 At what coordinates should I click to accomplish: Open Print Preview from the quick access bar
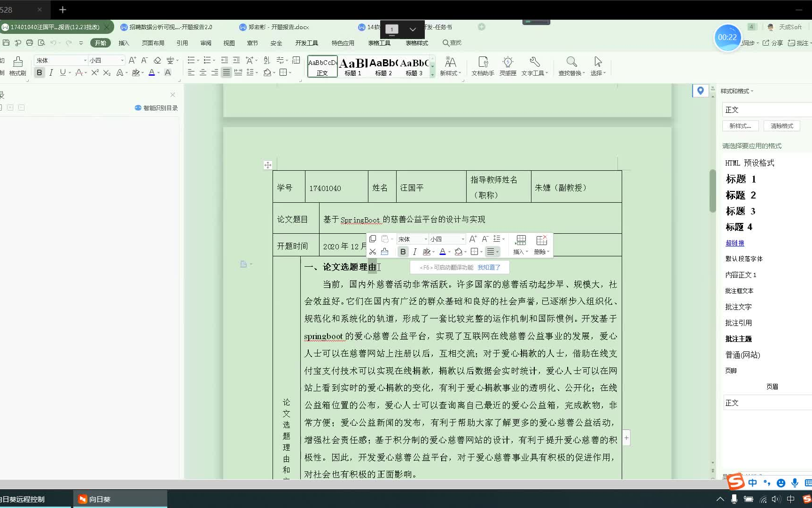[41, 43]
